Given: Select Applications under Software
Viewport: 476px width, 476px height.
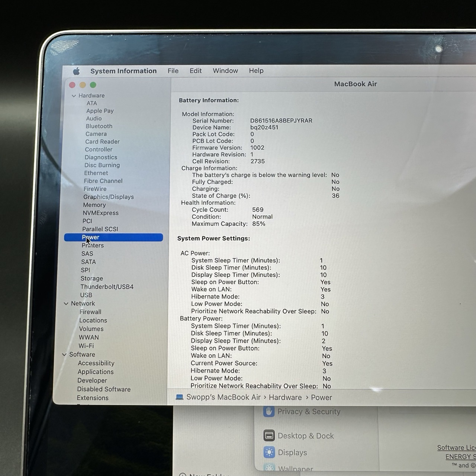Looking at the screenshot, I should coord(96,372).
